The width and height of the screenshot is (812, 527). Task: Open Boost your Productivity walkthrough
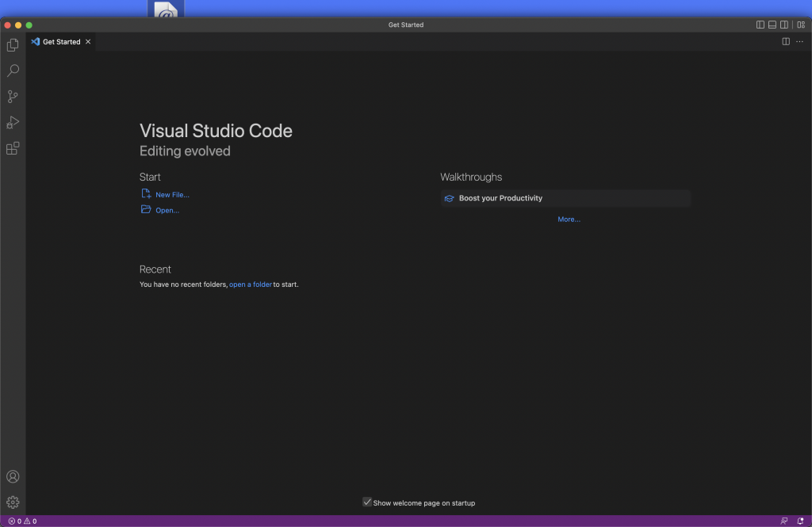tap(565, 198)
